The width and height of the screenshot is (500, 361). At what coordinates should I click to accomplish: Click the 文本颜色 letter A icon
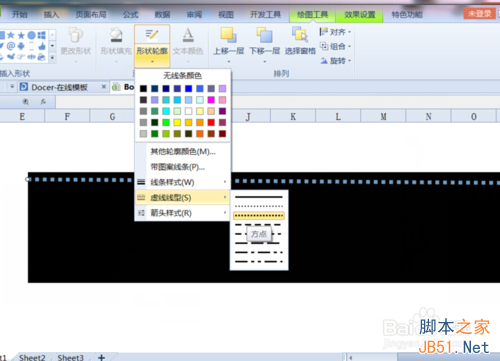tap(188, 35)
